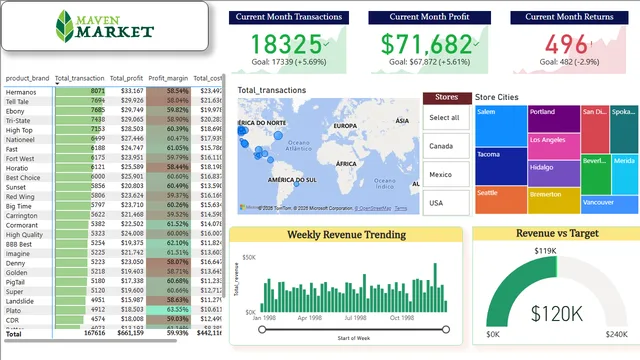Screen dimensions: 640x360
Task: Select the Cormorant brand row
Action: coord(113,225)
